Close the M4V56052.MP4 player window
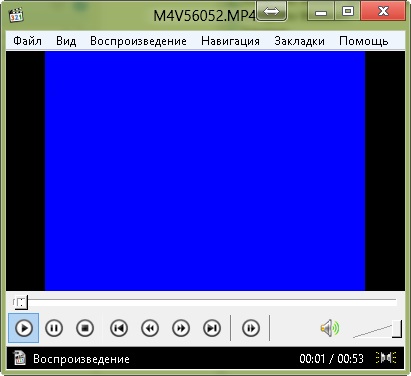The image size is (411, 376). (383, 12)
